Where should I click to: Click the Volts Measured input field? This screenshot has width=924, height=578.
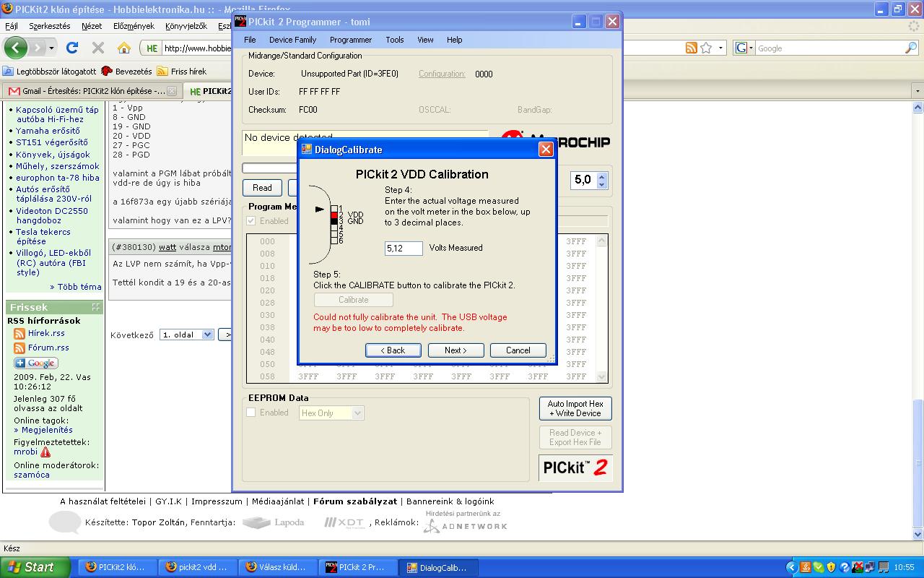pos(404,248)
